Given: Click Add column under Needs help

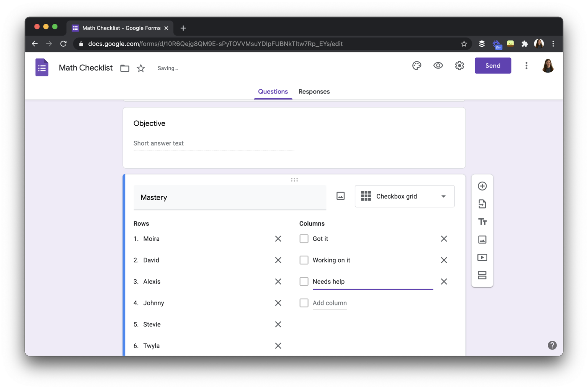Looking at the screenshot, I should 330,303.
